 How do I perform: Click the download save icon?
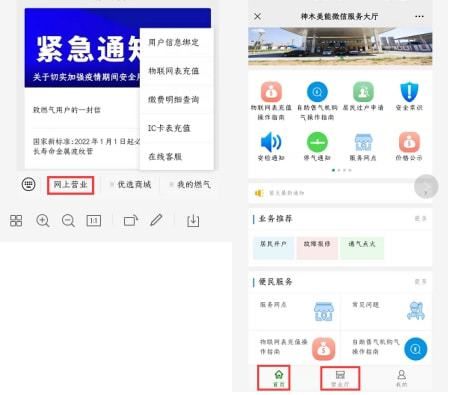[193, 221]
